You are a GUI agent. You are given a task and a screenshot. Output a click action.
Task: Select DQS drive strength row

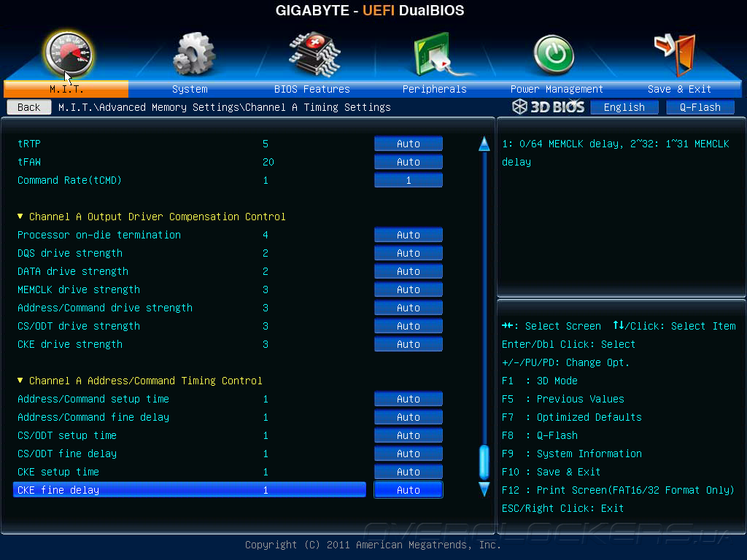(x=190, y=253)
